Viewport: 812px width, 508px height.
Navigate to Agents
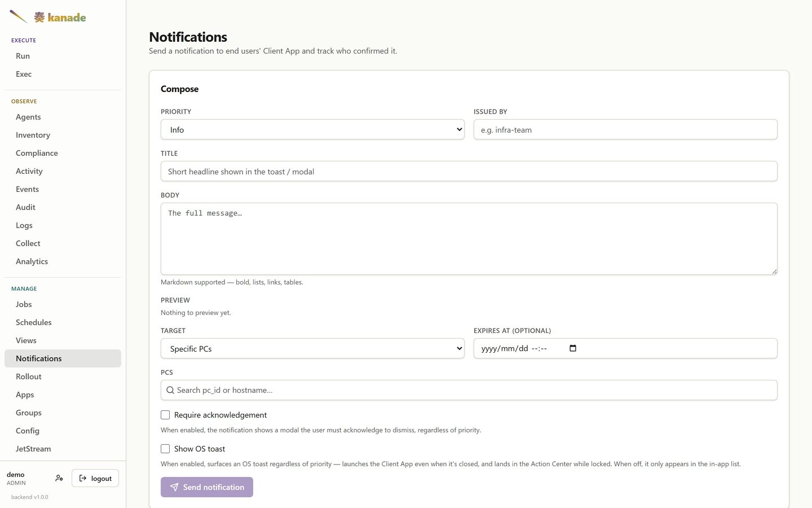[x=63, y=117]
